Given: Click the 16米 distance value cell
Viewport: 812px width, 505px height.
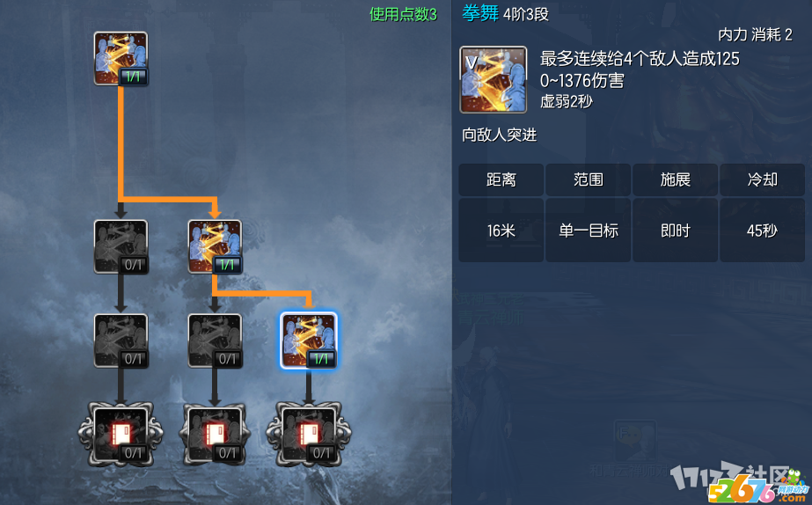Looking at the screenshot, I should coord(501,230).
